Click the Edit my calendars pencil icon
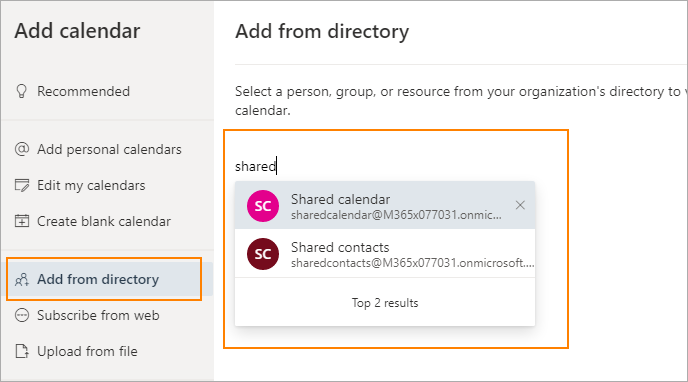The image size is (688, 382). pos(22,185)
